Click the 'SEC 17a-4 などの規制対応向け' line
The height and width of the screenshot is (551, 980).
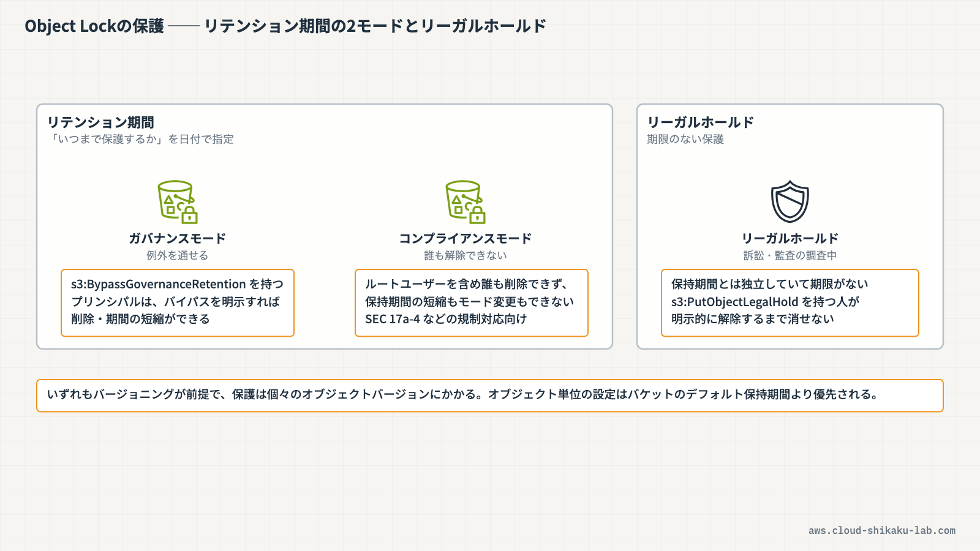[446, 319]
